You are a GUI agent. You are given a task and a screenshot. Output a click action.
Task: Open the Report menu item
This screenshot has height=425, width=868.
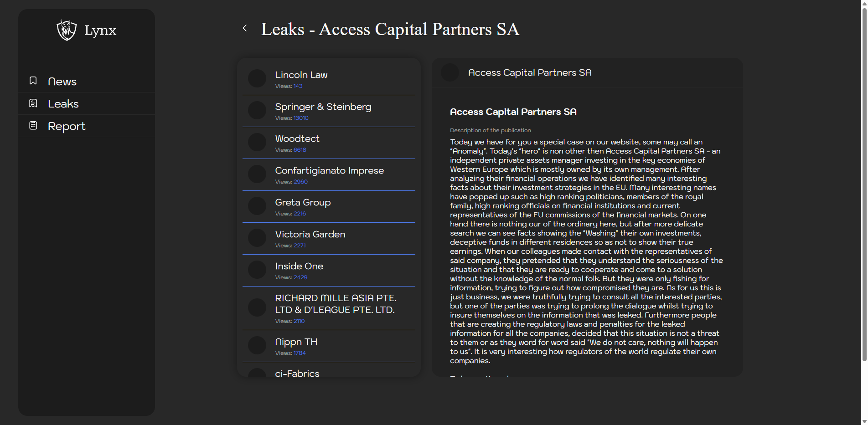pos(67,126)
